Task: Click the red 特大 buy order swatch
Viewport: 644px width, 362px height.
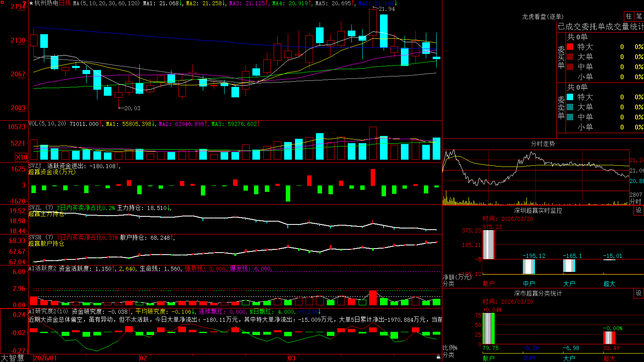Action: click(x=570, y=47)
